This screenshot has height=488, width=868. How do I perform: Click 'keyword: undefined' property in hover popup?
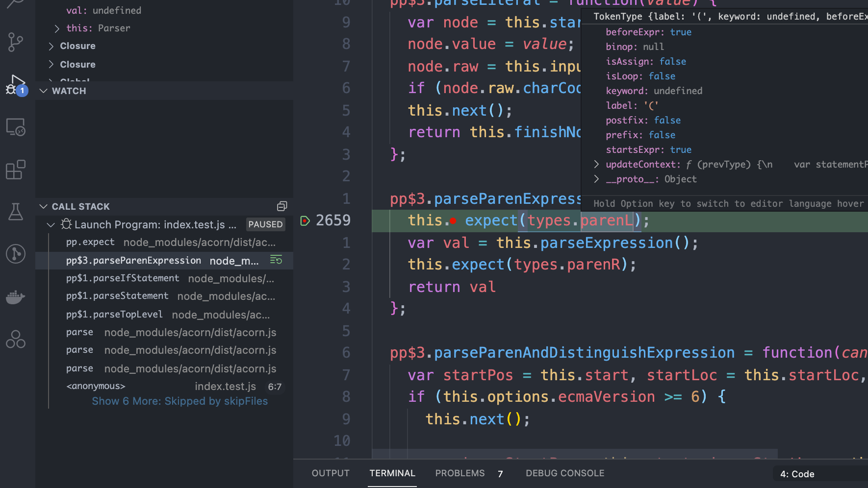pos(654,91)
